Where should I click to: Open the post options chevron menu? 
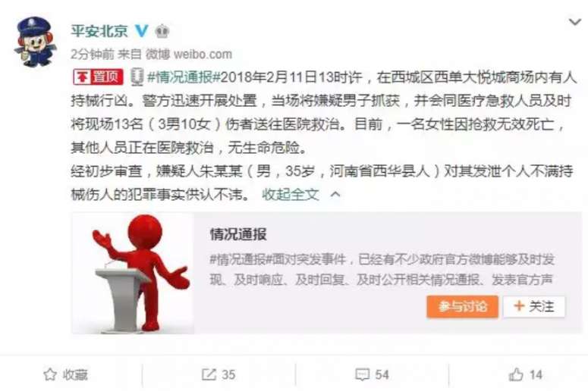574,22
